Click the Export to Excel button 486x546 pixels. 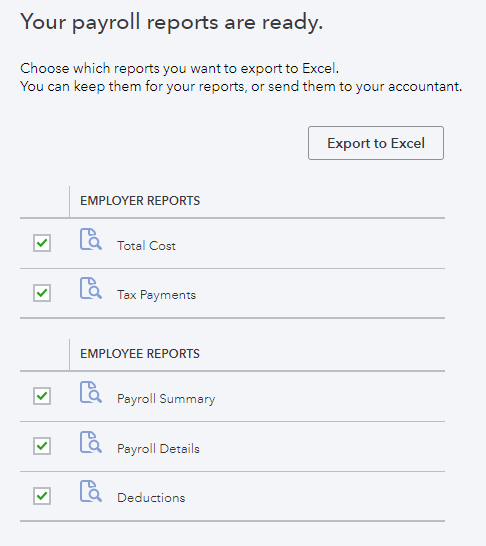pos(376,143)
